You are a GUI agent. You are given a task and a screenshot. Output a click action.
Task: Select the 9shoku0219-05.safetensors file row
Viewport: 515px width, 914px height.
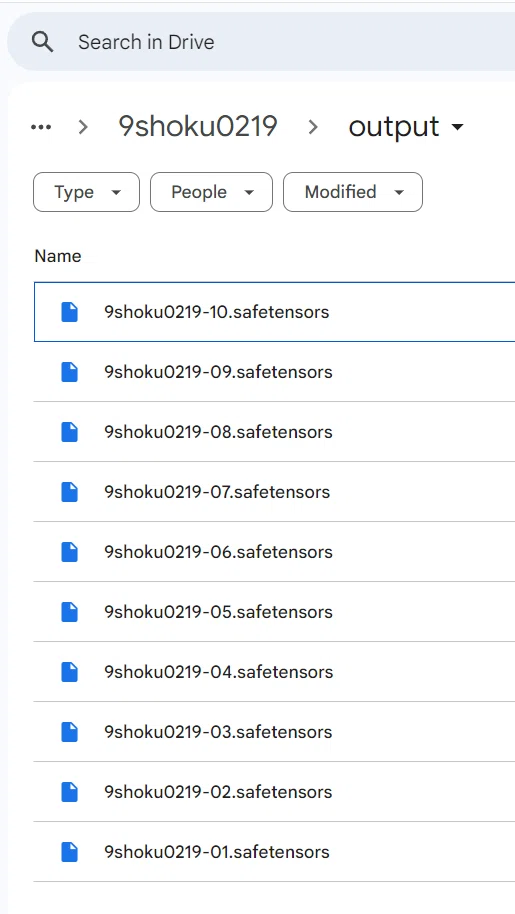pos(274,612)
